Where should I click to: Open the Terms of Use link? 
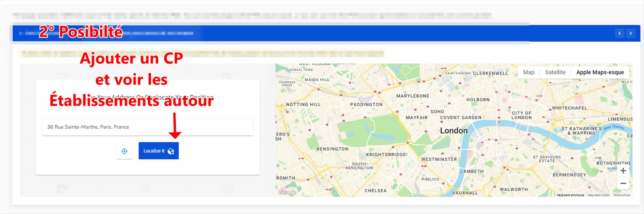click(622, 195)
